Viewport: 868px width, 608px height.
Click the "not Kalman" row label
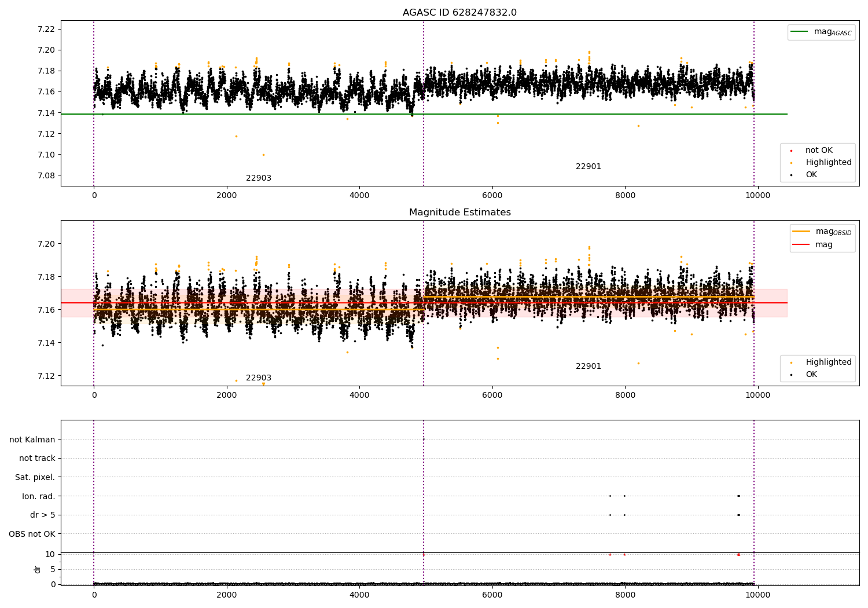pos(32,440)
